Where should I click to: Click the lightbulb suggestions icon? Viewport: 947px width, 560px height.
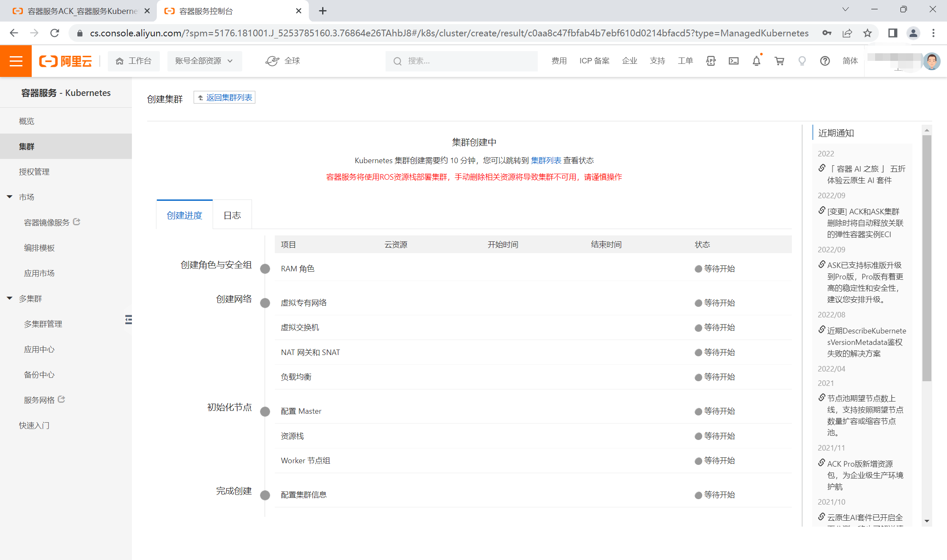pyautogui.click(x=802, y=61)
